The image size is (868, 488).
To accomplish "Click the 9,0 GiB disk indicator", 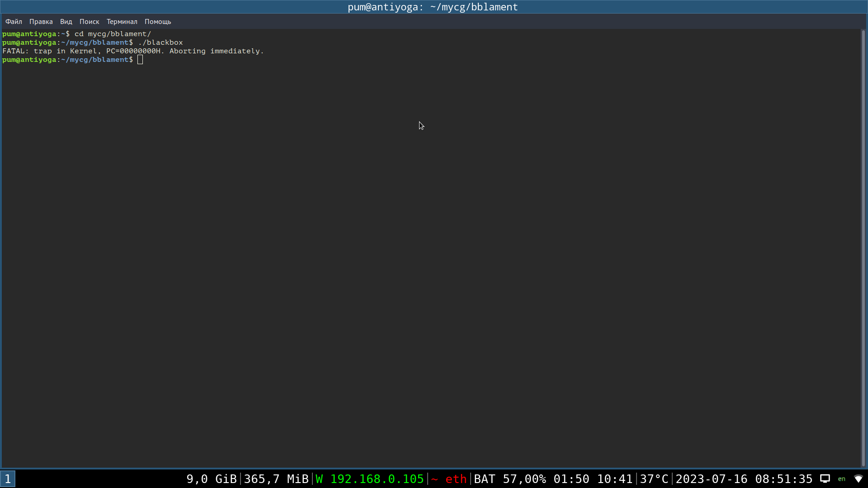I will (x=211, y=479).
